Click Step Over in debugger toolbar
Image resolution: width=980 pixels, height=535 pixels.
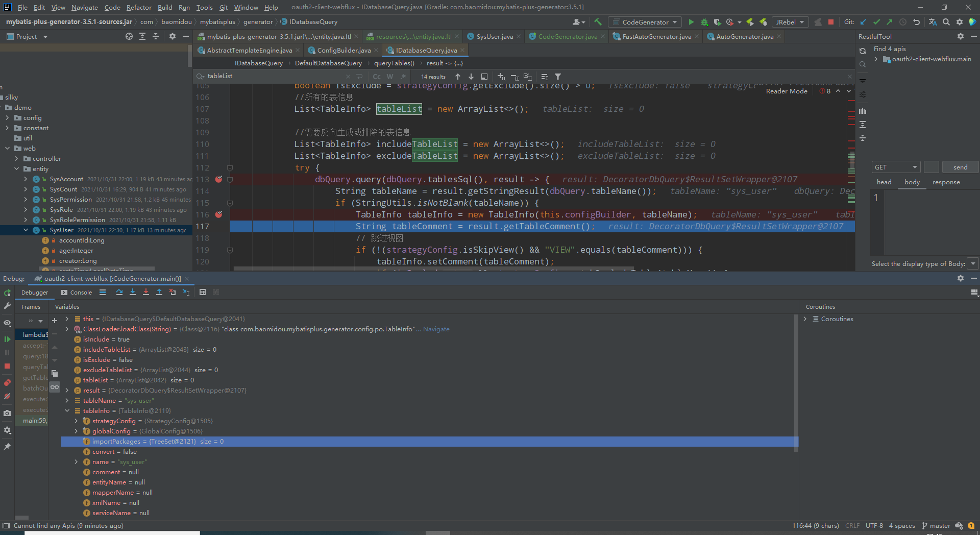(x=119, y=292)
